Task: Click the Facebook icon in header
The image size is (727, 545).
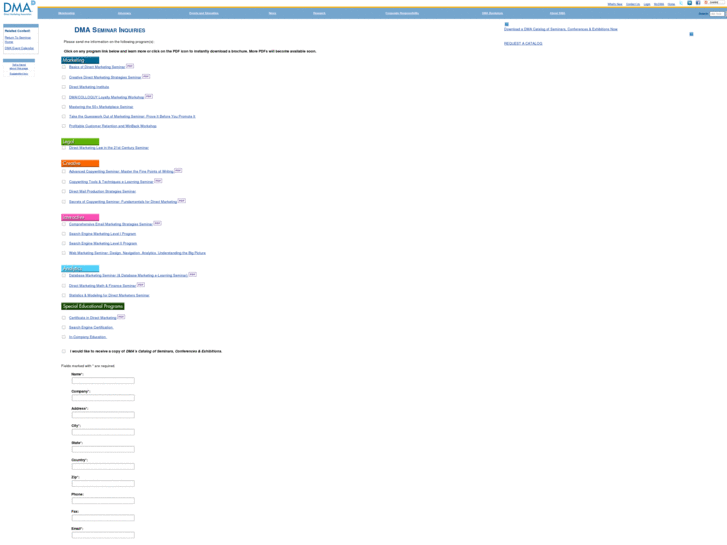Action: 698,3
